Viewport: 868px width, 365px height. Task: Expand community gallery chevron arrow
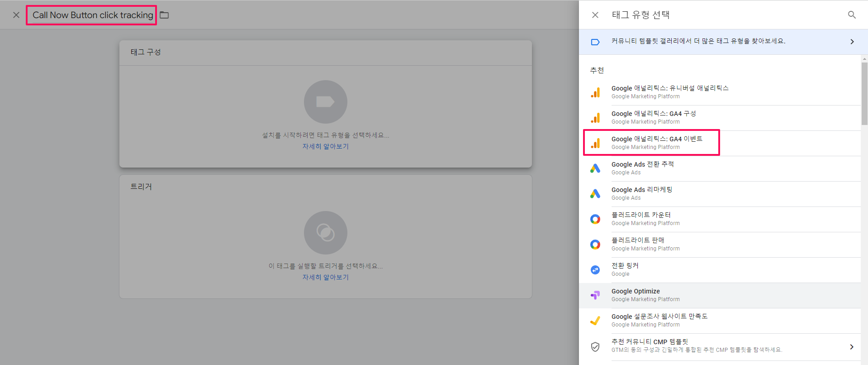(852, 42)
